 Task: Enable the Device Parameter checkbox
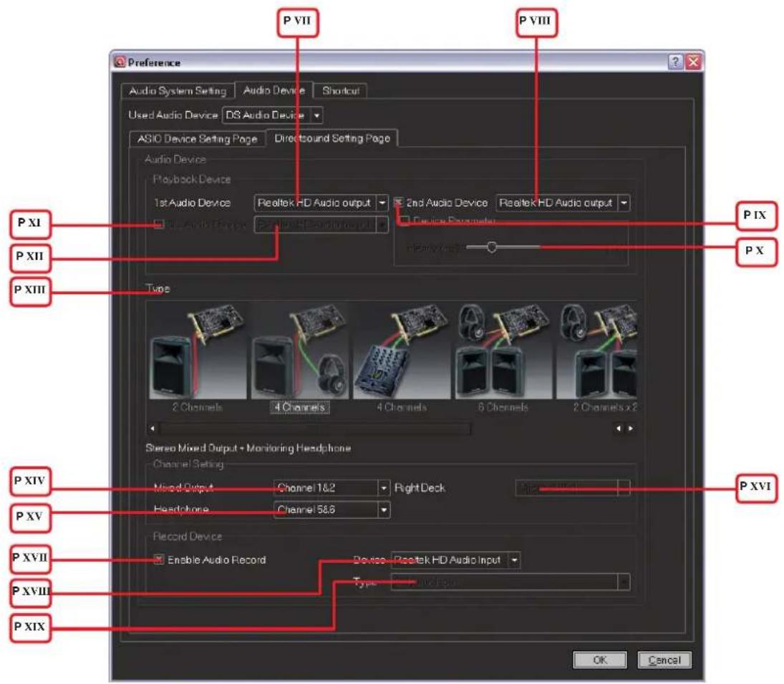click(405, 222)
